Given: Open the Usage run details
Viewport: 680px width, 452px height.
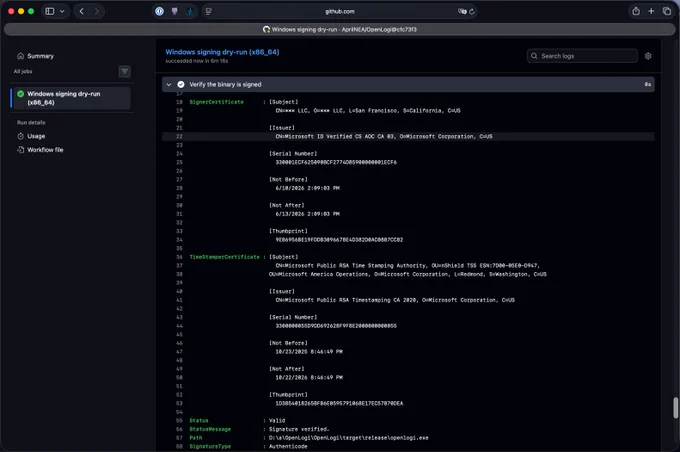Looking at the screenshot, I should click(36, 136).
